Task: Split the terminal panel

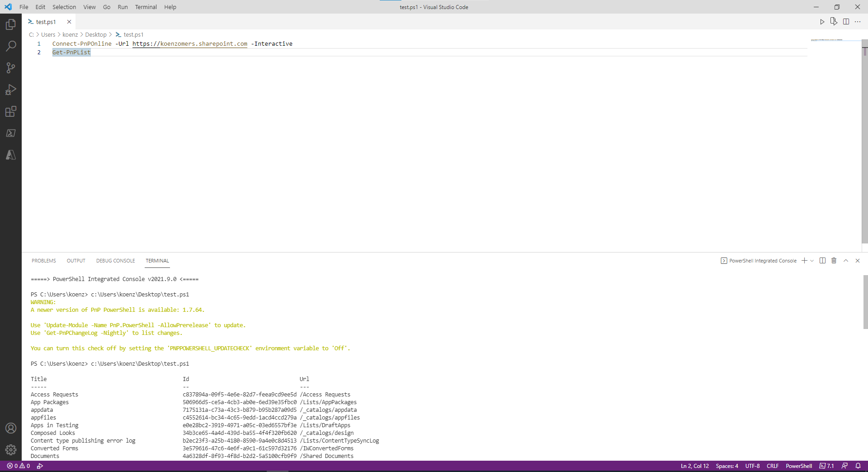Action: coord(822,261)
